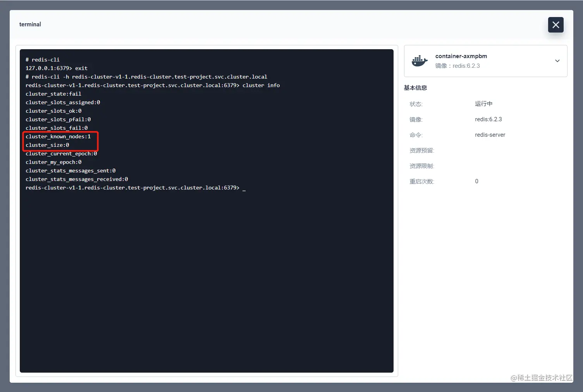
Task: Click the 'cluster_stats_messages_received:0' line
Action: pyautogui.click(x=77, y=179)
